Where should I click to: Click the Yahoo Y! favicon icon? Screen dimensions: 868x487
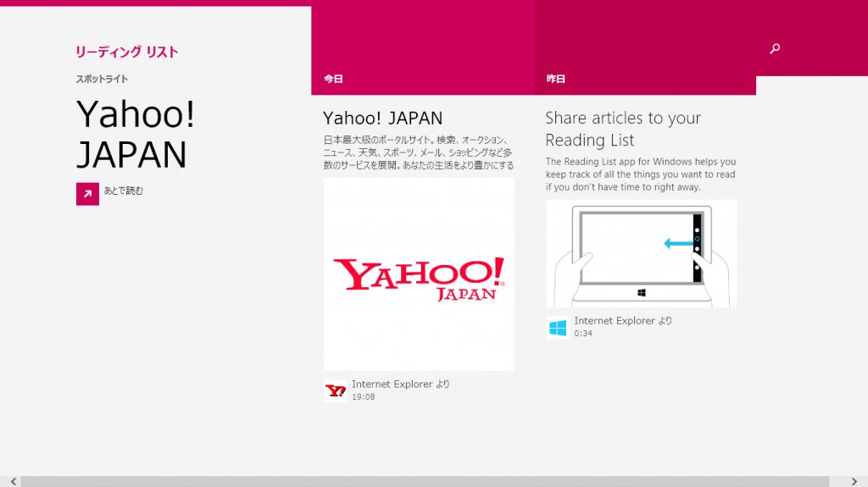click(x=336, y=390)
